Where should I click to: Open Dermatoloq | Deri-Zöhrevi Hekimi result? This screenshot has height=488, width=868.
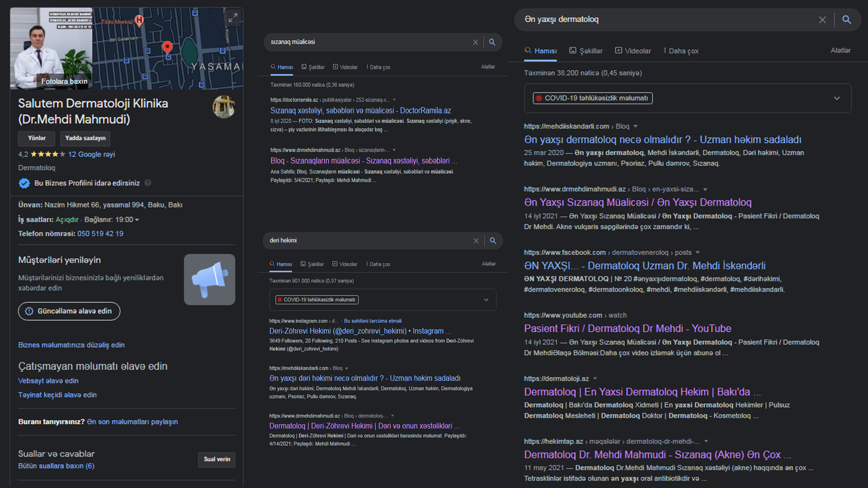click(364, 426)
